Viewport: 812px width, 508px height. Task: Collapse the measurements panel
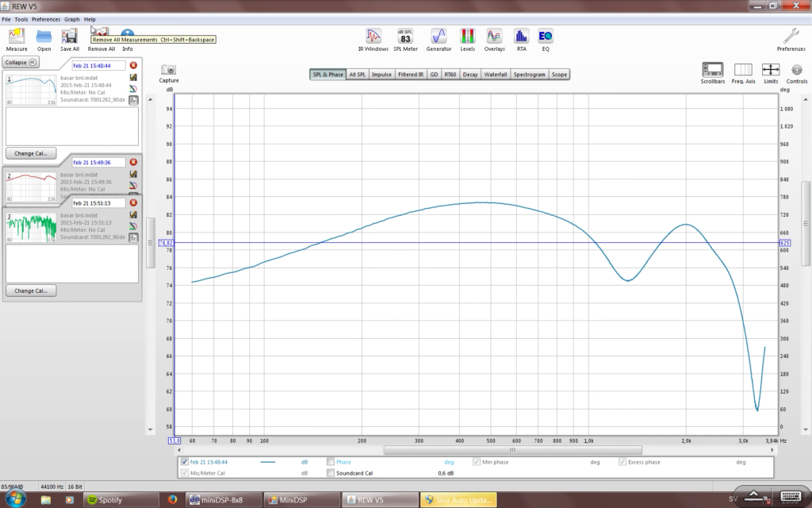coord(21,62)
